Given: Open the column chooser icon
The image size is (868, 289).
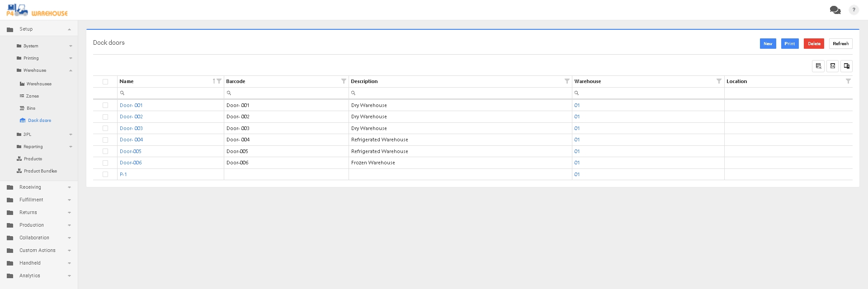Looking at the screenshot, I should (846, 66).
